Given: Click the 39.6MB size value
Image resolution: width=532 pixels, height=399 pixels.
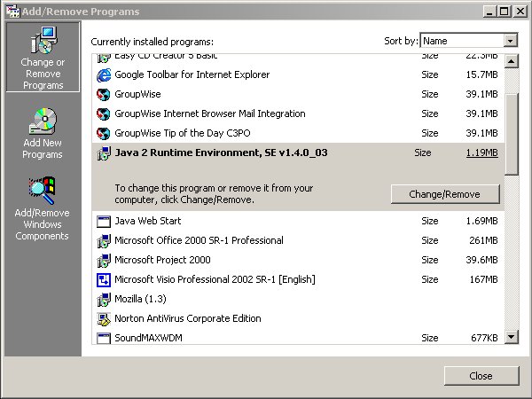Looking at the screenshot, I should (481, 260).
